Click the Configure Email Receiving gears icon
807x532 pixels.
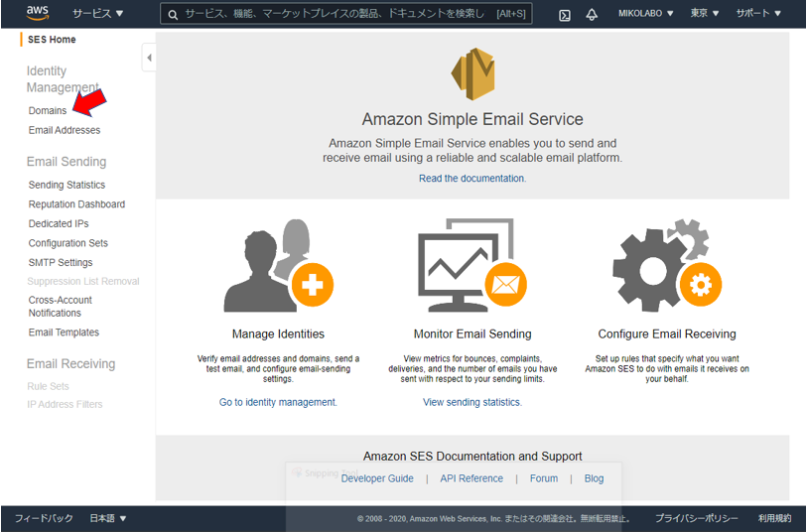coord(666,265)
